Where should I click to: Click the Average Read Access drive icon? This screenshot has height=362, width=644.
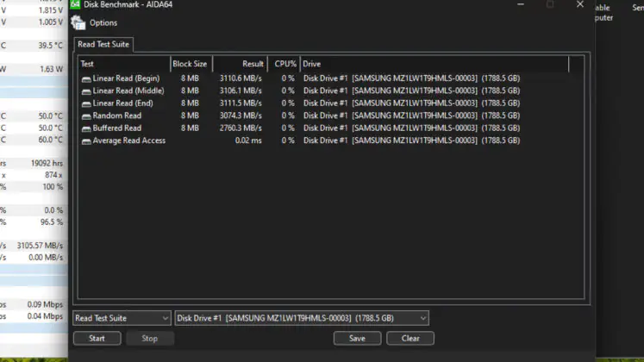pos(86,140)
